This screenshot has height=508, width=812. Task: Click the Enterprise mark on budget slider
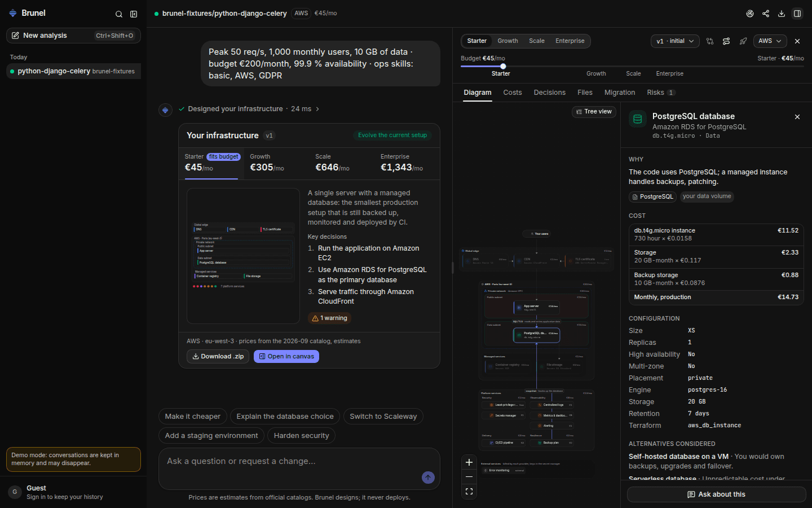tap(669, 74)
